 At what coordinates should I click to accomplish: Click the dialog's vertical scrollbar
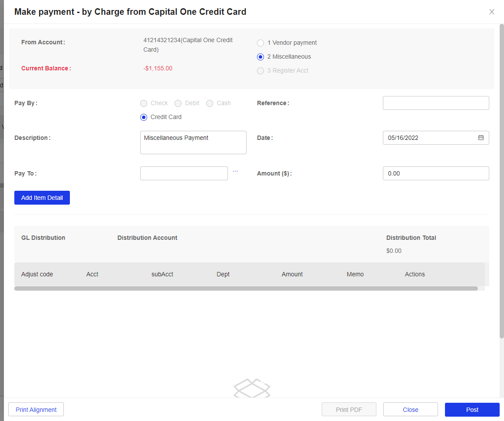501,181
